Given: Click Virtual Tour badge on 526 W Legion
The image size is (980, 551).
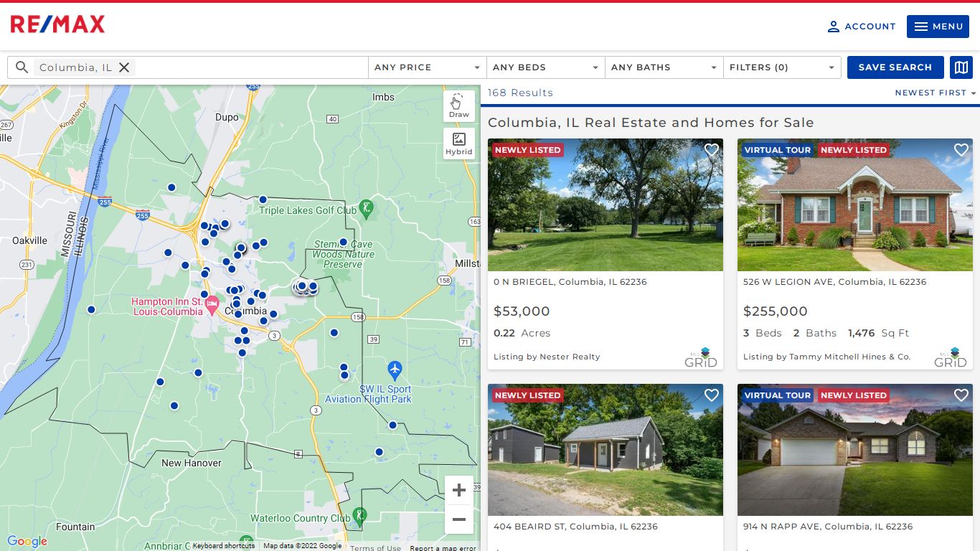Looking at the screenshot, I should tap(778, 150).
